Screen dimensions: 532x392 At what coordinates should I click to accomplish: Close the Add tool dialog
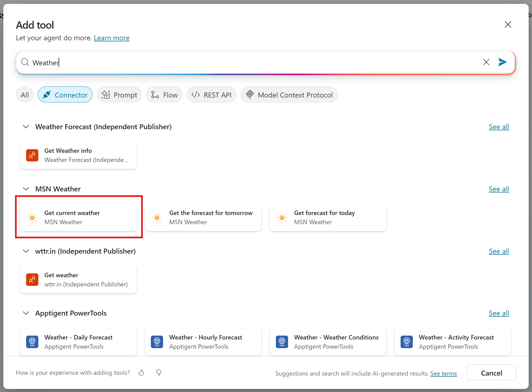(508, 24)
